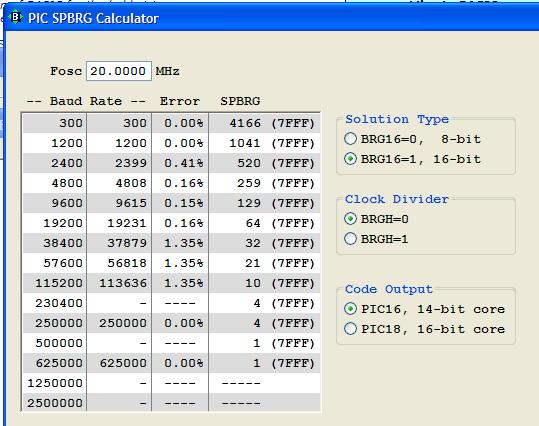Click SPBRG value 1041
The width and height of the screenshot is (539, 426).
coord(245,143)
